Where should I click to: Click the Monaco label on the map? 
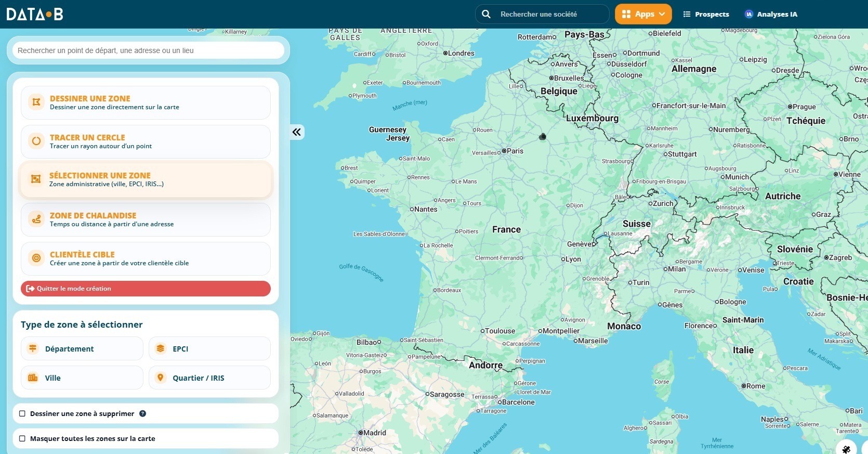(624, 326)
